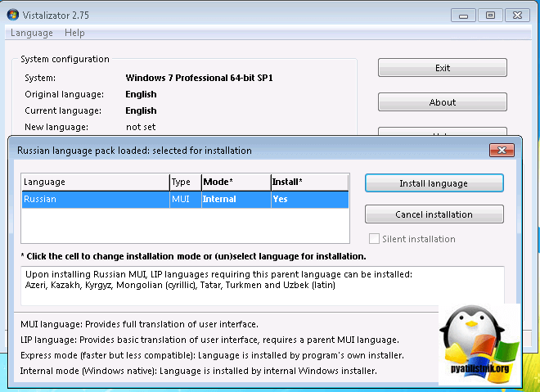Click the Mode* column header

tap(236, 182)
